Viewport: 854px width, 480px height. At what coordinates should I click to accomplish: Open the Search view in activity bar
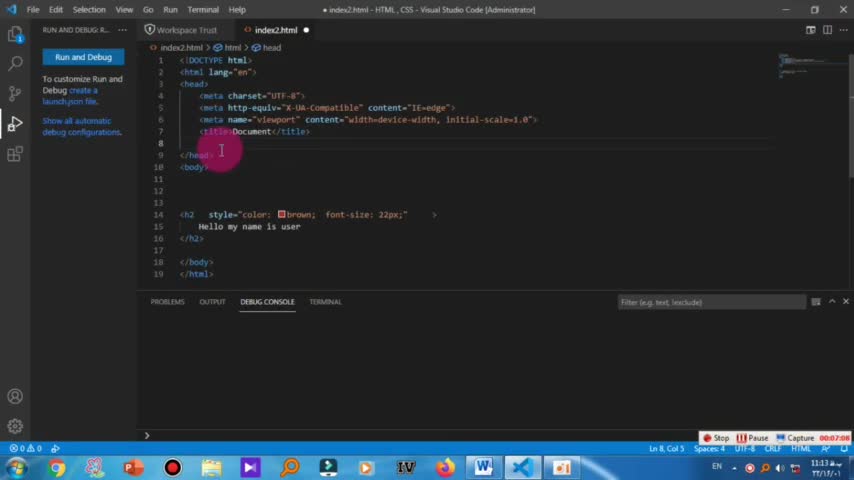click(15, 64)
